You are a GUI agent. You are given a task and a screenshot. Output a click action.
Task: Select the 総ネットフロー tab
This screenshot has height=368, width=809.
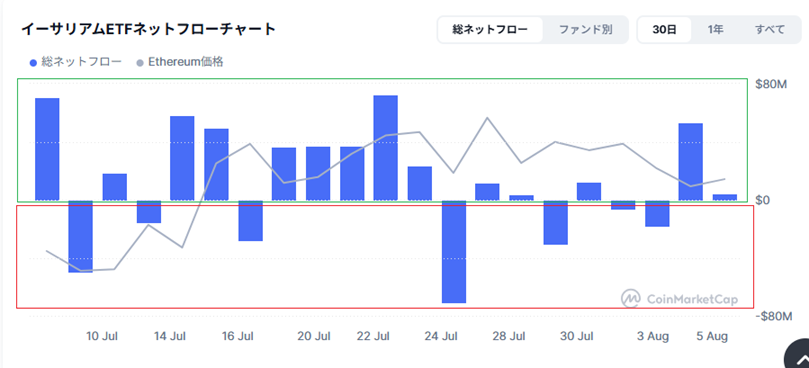[490, 29]
